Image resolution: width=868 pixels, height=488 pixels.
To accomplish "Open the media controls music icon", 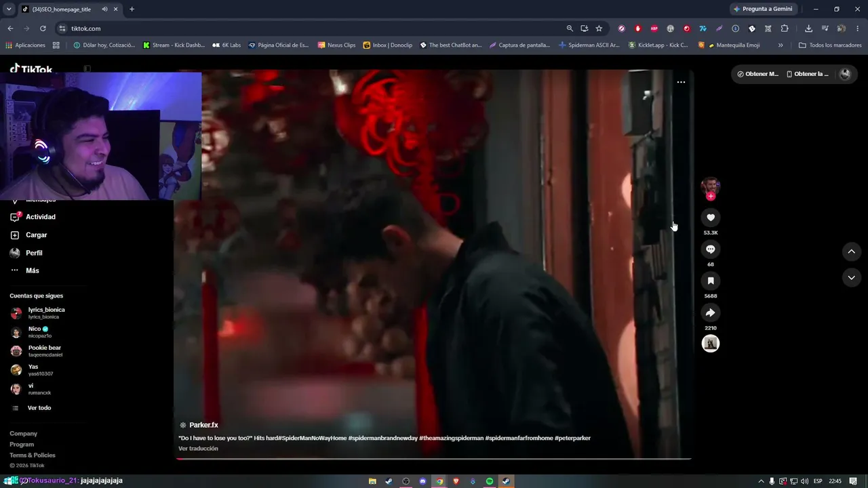I will (825, 28).
